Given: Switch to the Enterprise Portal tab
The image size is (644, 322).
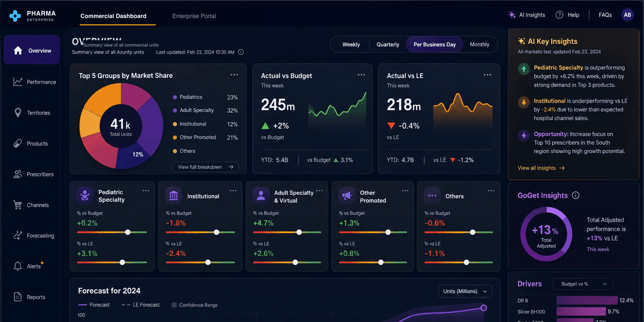Looking at the screenshot, I should click(x=194, y=16).
